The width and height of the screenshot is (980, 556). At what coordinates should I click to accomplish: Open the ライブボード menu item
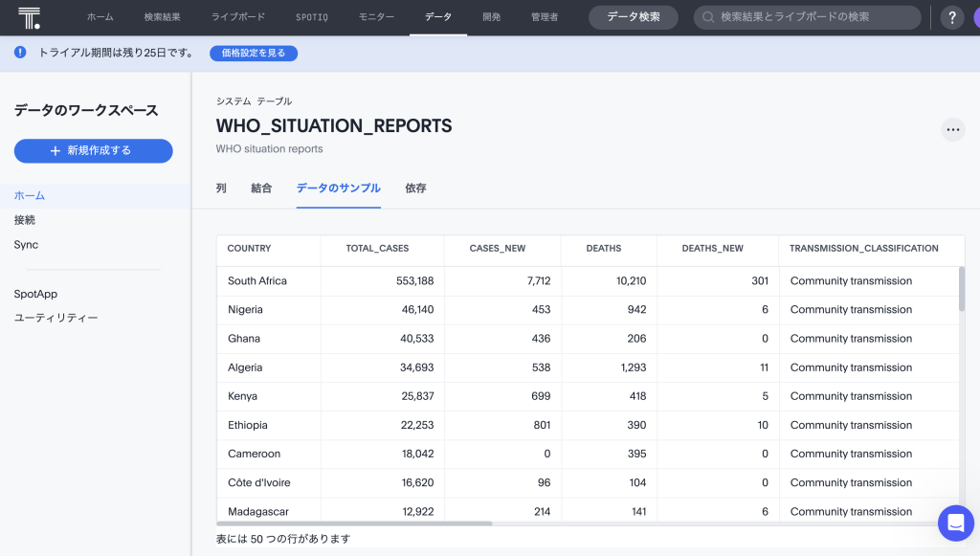pos(238,17)
